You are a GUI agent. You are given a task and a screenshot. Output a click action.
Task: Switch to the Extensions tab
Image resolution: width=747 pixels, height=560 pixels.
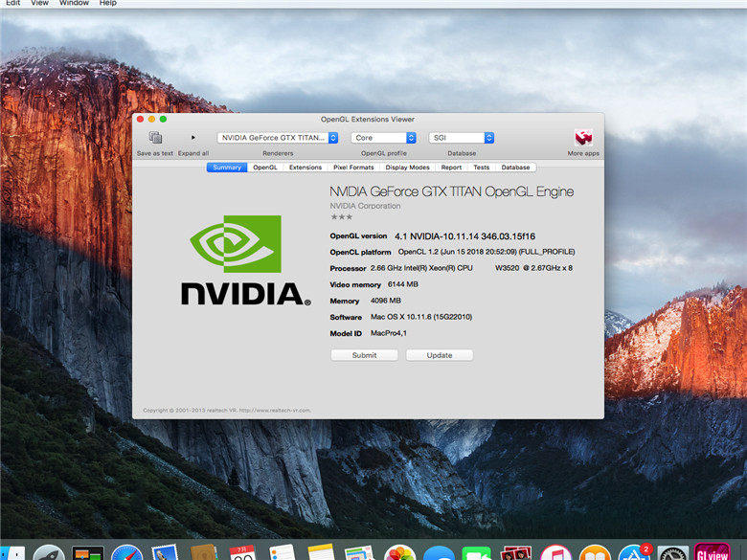coord(306,168)
